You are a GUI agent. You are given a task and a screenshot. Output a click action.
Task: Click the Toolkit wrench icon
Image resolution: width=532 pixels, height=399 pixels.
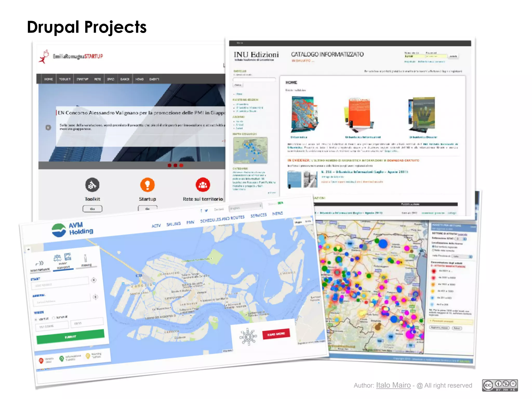(x=92, y=185)
